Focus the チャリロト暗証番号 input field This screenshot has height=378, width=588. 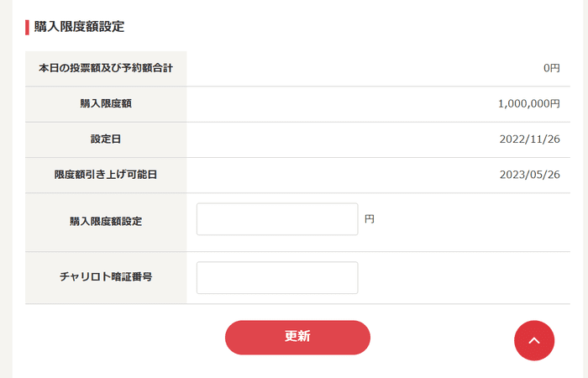[277, 278]
